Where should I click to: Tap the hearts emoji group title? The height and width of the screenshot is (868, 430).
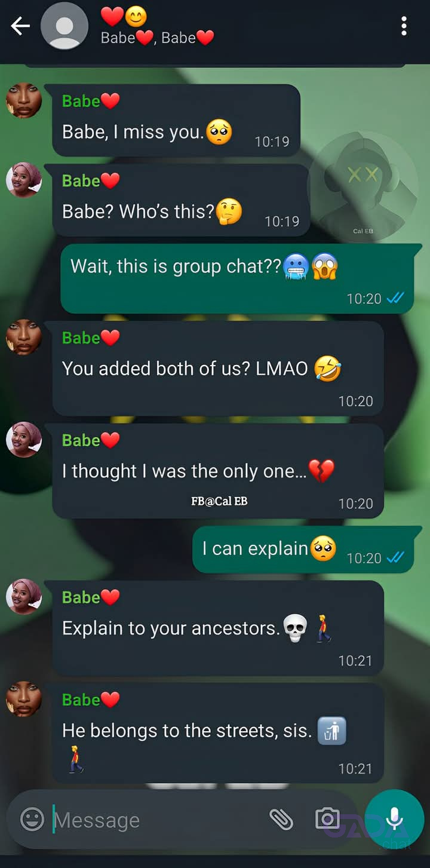pyautogui.click(x=124, y=17)
